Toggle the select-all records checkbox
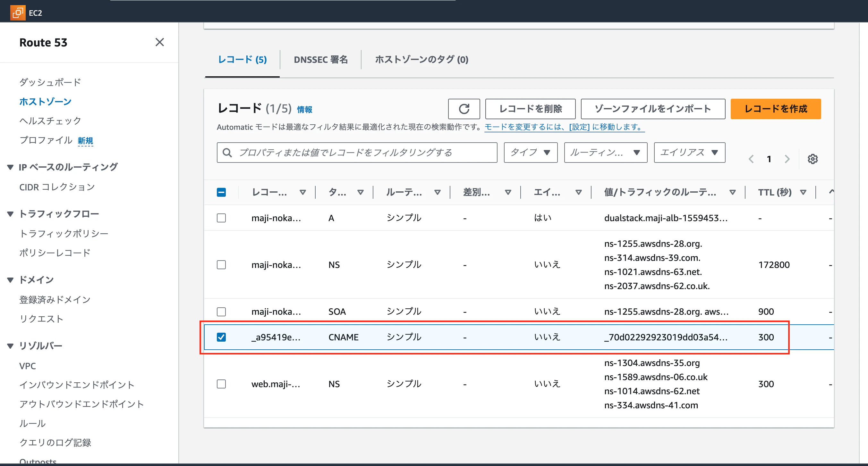Viewport: 868px width, 466px height. pos(221,192)
